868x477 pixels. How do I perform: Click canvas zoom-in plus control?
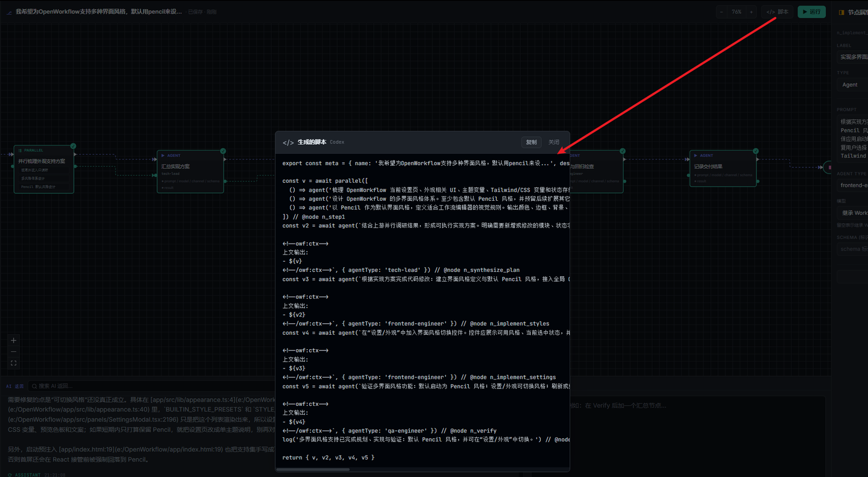[14, 340]
